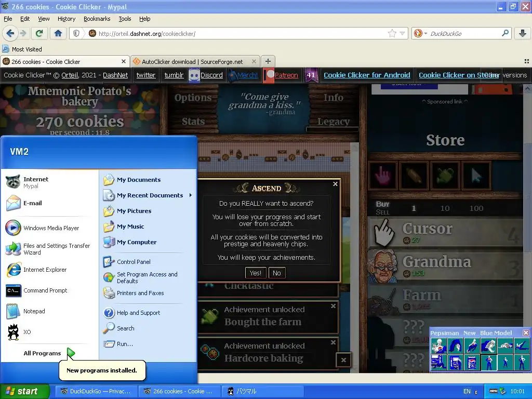This screenshot has width=532, height=399.
Task: Click the Windows start button
Action: [25, 391]
